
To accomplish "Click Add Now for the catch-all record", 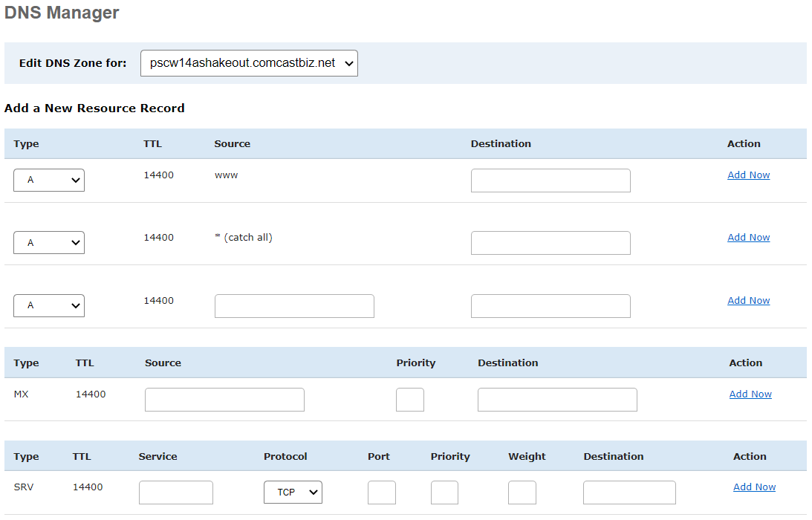I will [748, 237].
